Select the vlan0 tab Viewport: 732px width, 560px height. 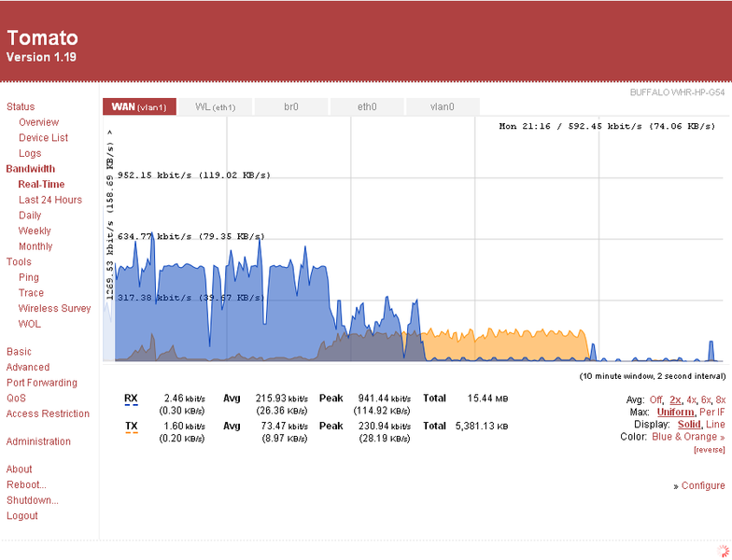(x=443, y=106)
